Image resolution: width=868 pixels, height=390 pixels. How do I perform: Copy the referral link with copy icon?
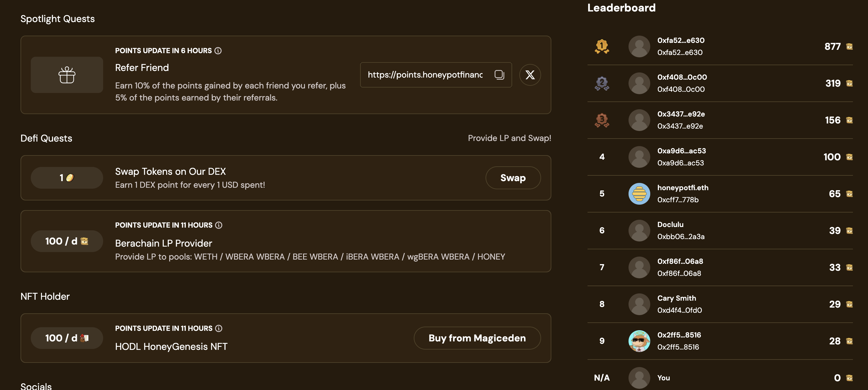pyautogui.click(x=499, y=75)
